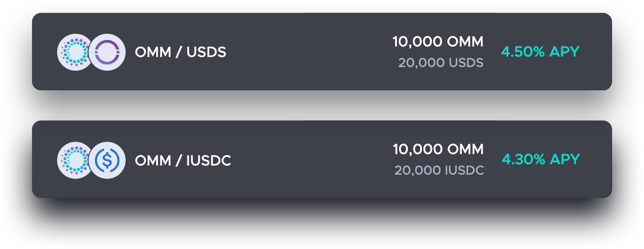
Task: Open the OMM / USDS pool card
Action: click(322, 52)
